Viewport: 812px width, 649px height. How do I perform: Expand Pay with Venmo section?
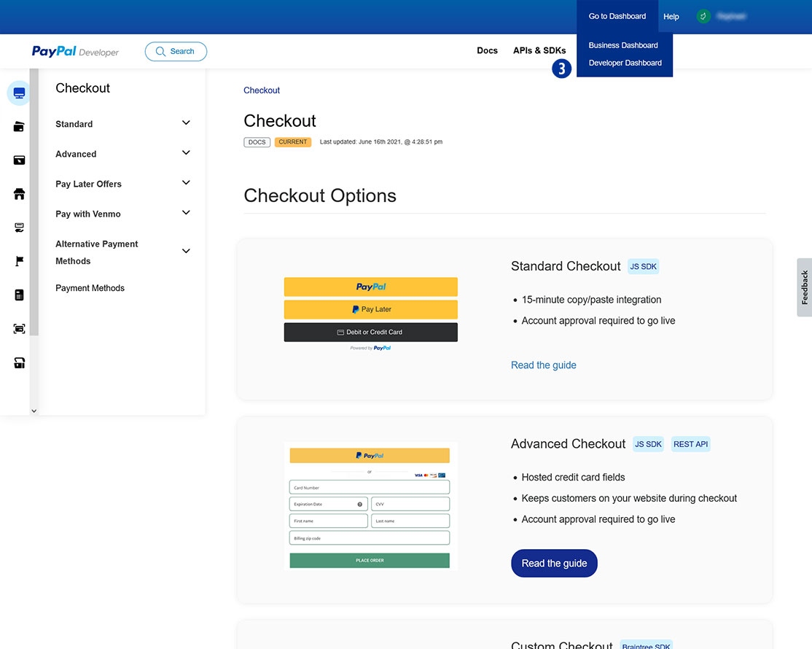(x=186, y=213)
